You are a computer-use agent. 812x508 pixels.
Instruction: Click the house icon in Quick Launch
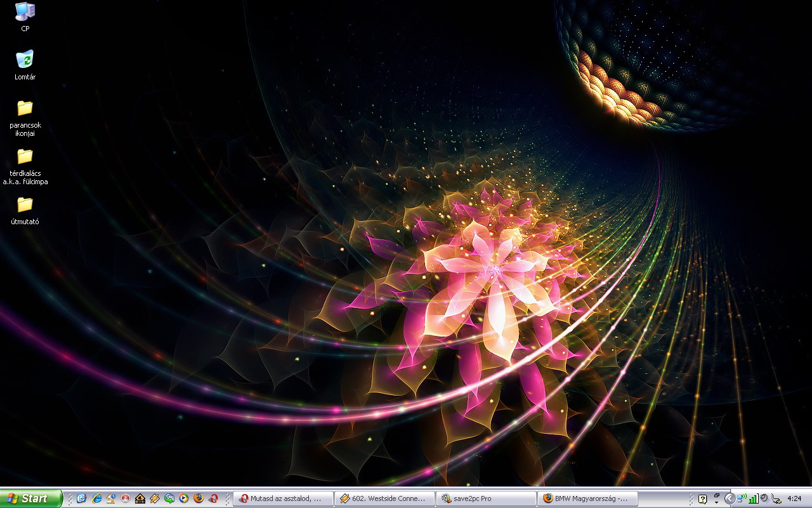(x=111, y=498)
